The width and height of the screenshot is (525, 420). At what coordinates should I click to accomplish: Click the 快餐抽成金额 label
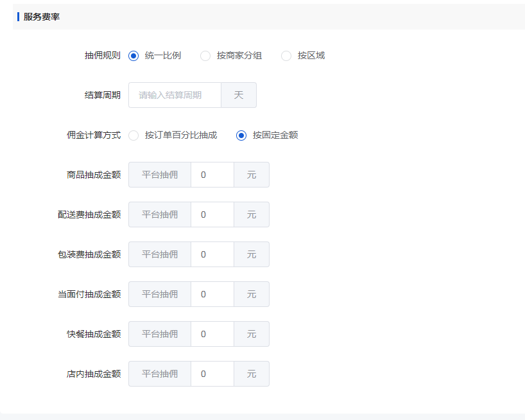[x=94, y=334]
